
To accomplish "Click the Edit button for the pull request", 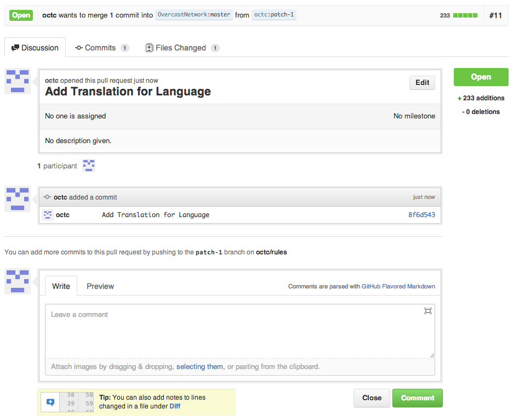I will (422, 82).
